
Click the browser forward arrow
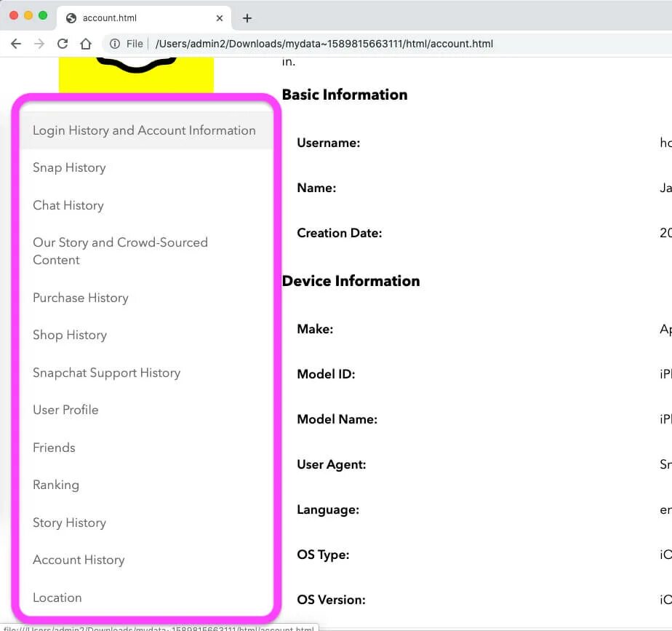pyautogui.click(x=39, y=44)
